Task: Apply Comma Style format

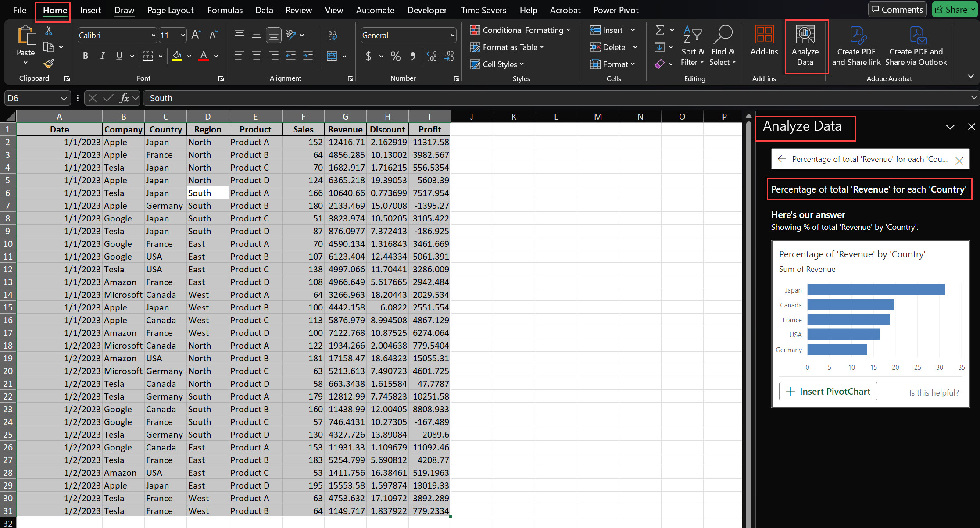Action: [413, 56]
